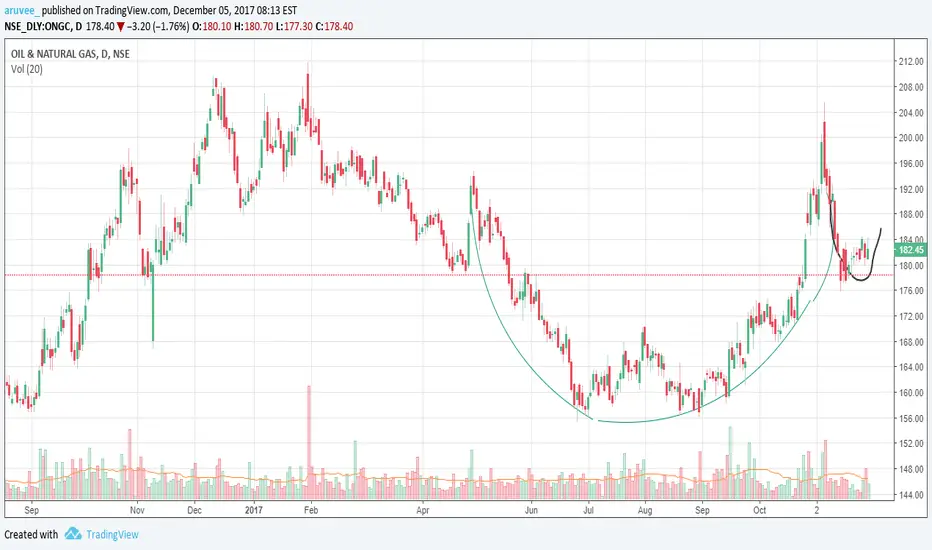Click the change value −3.20 (−1.76%)
This screenshot has height=550, width=932.
tap(158, 26)
